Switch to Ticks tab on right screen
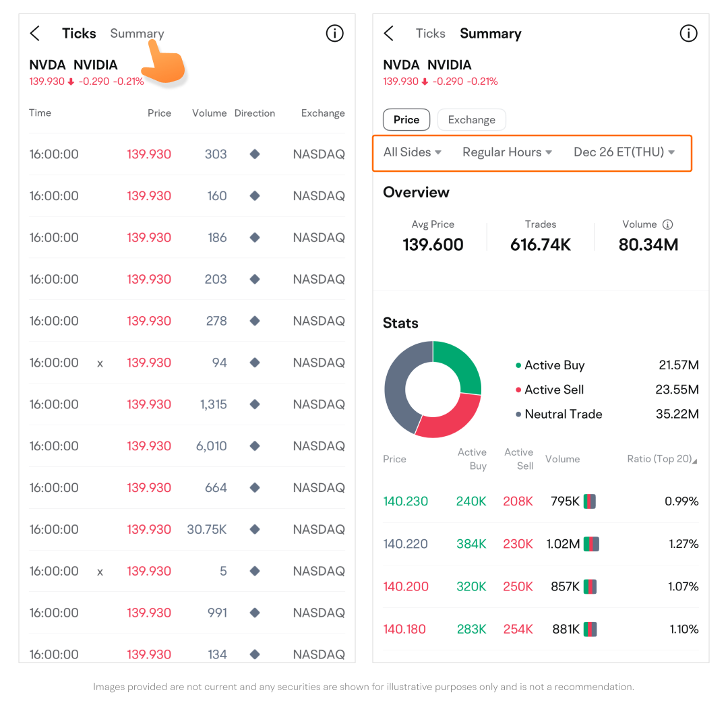 pyautogui.click(x=430, y=34)
